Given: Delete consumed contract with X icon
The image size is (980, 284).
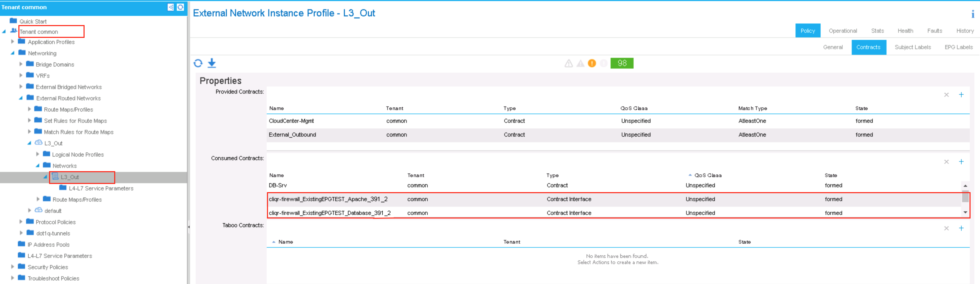Looking at the screenshot, I should click(946, 162).
